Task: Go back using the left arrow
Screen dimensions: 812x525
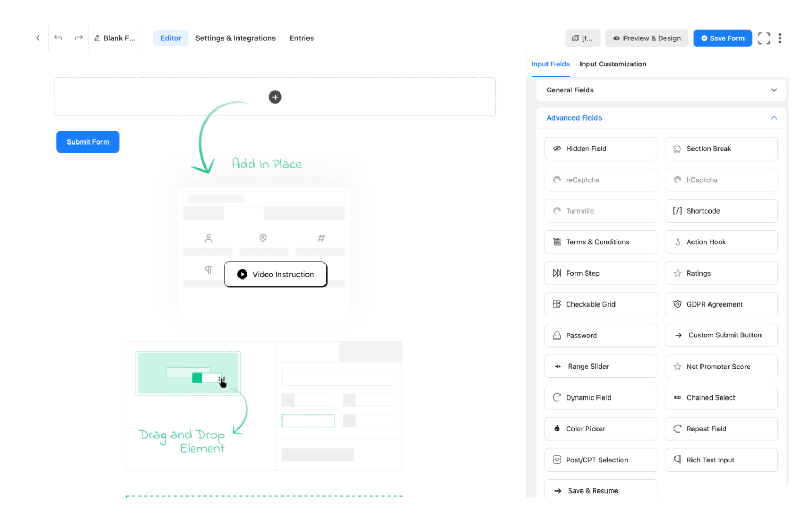Action: [x=37, y=38]
